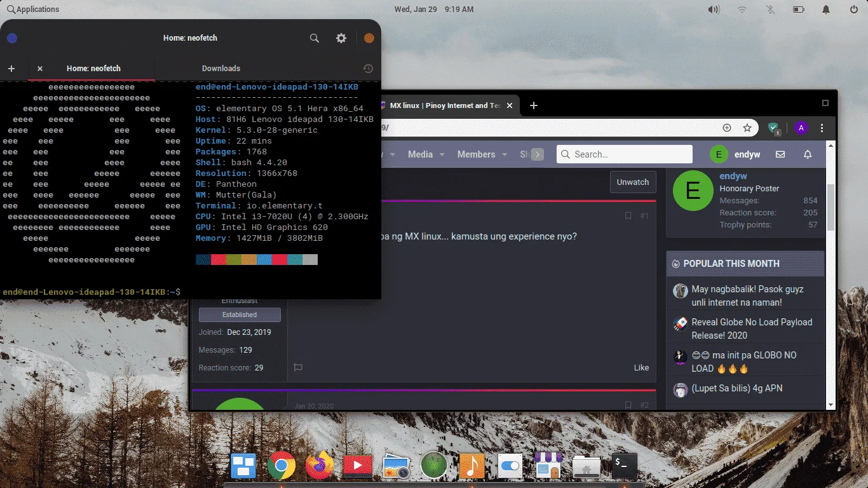Open Multitasking View from dock

[x=243, y=466]
